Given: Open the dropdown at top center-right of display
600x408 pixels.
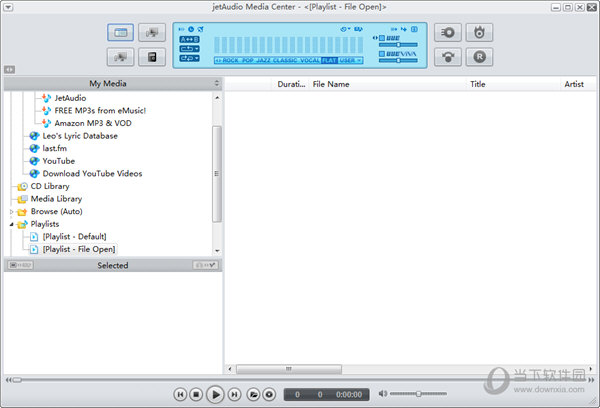Looking at the screenshot, I should pyautogui.click(x=345, y=29).
